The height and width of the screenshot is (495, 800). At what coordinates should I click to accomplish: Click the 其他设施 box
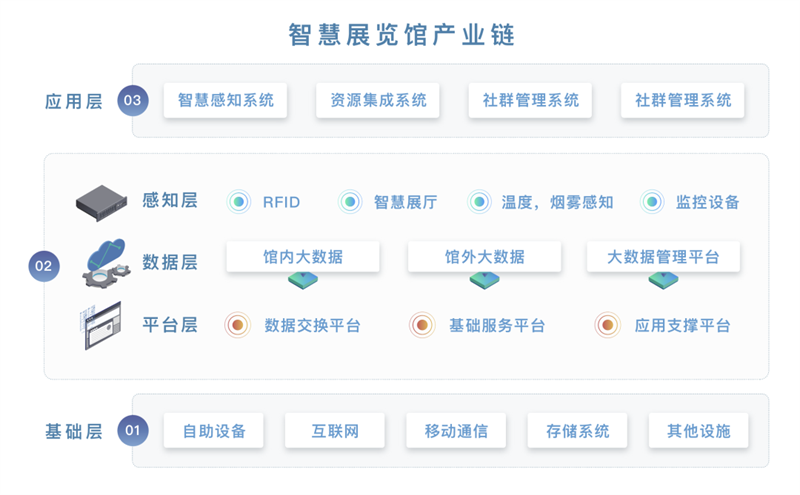698,431
